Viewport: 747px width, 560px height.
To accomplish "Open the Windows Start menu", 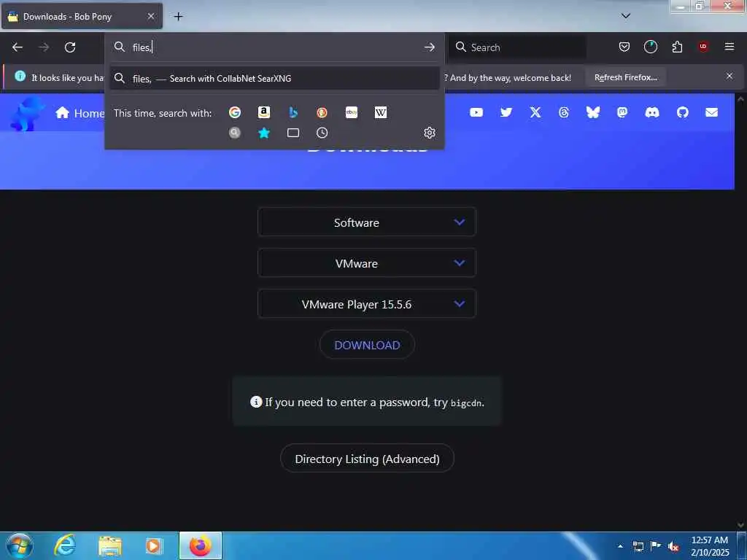I will coord(20,545).
